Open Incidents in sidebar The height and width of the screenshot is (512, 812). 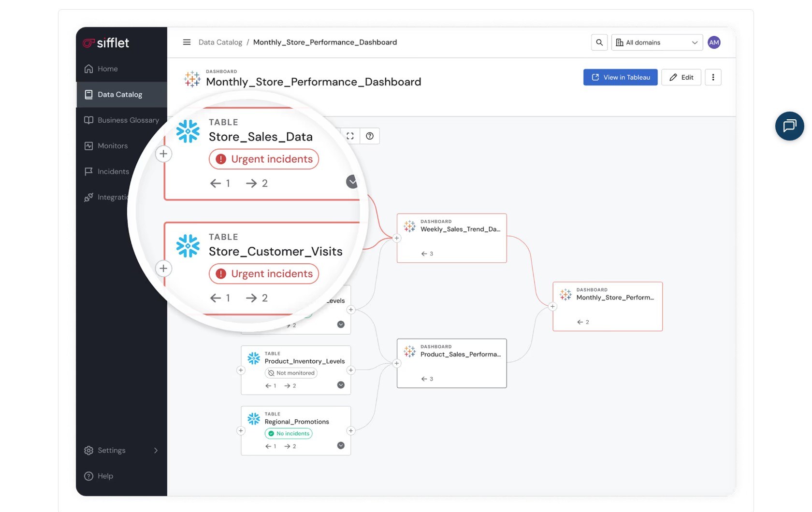pos(107,171)
